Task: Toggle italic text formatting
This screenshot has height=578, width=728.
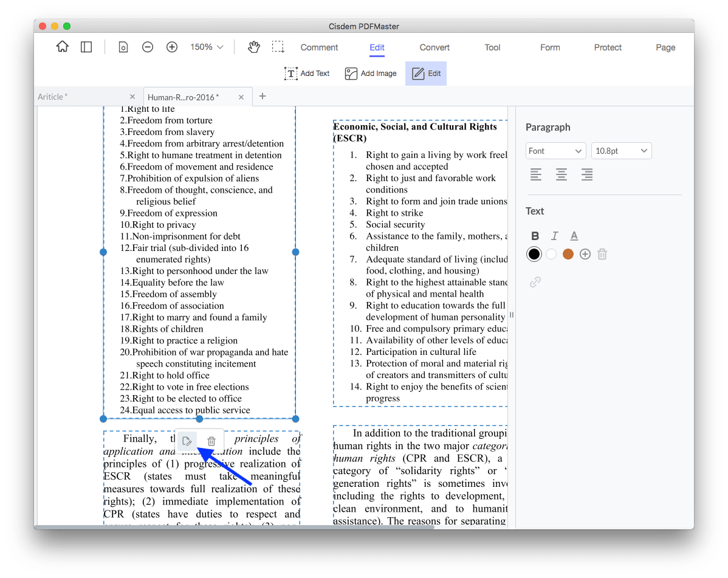Action: pos(554,236)
